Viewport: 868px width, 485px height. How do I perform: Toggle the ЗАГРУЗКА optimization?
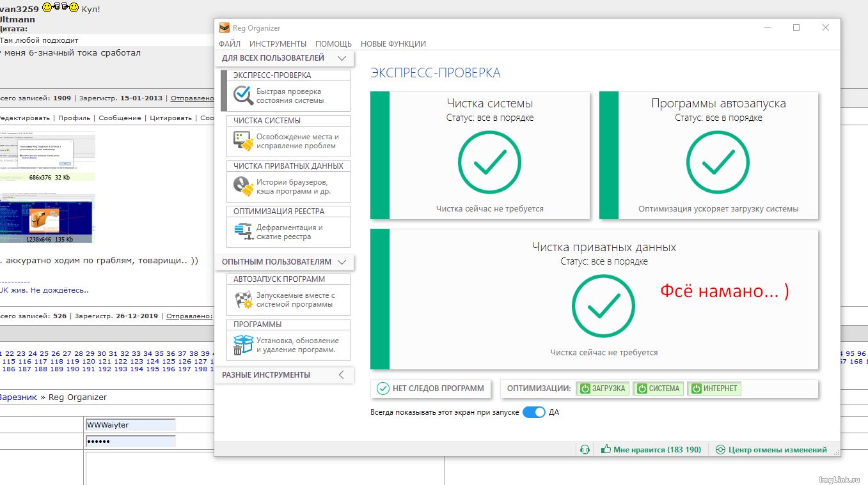tap(603, 388)
